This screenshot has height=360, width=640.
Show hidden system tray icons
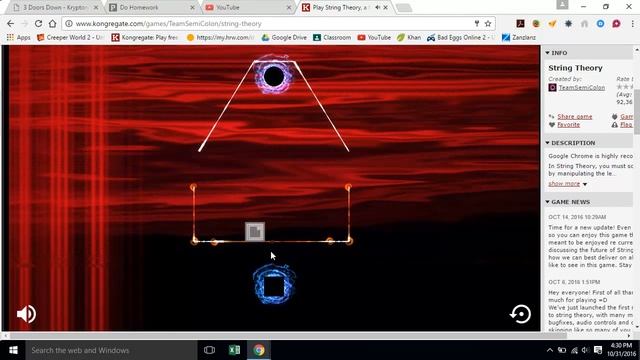click(x=550, y=350)
